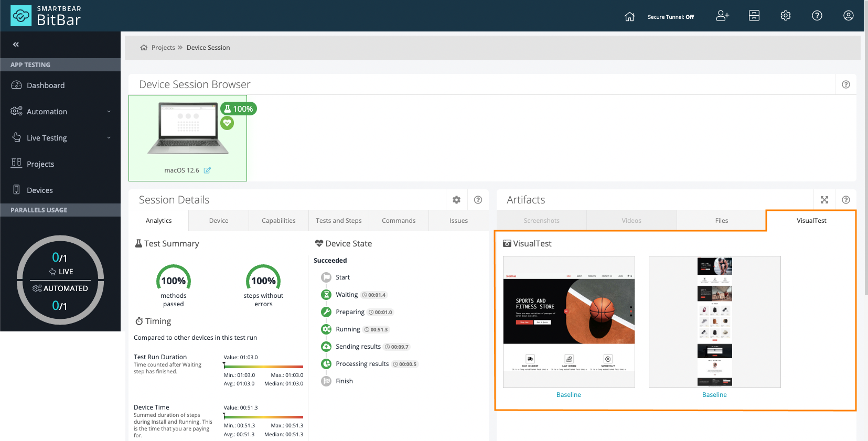This screenshot has height=441, width=868.
Task: Click the Session Details gear icon
Action: 456,200
